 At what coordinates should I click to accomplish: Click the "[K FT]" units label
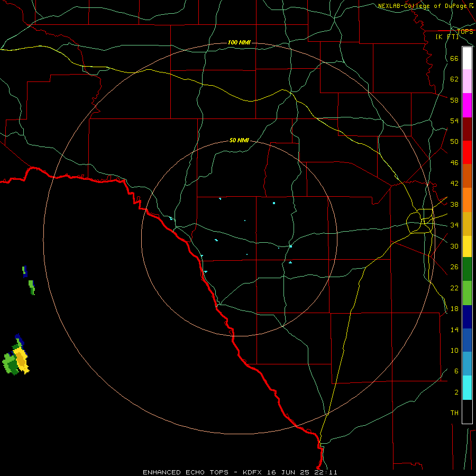tap(447, 37)
